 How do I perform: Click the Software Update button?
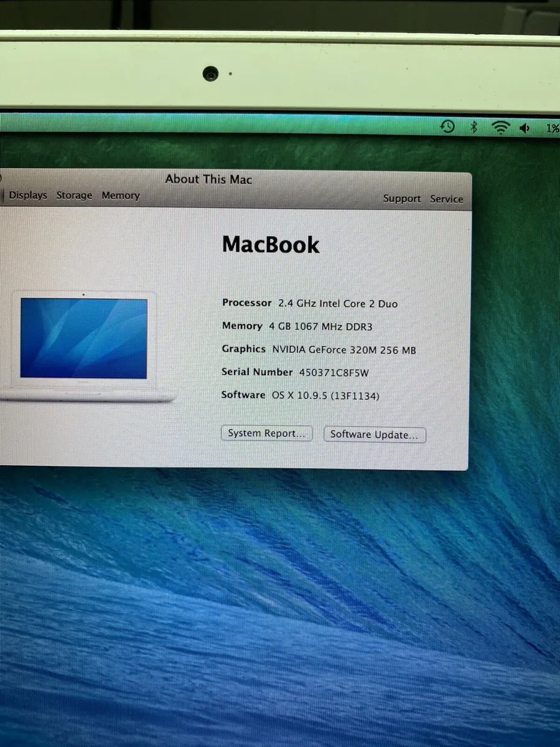pos(375,435)
